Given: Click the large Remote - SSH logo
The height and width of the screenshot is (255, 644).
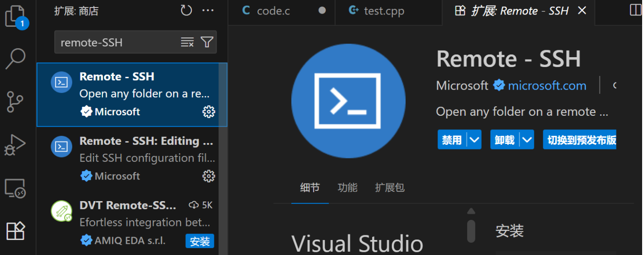Looking at the screenshot, I should (348, 101).
